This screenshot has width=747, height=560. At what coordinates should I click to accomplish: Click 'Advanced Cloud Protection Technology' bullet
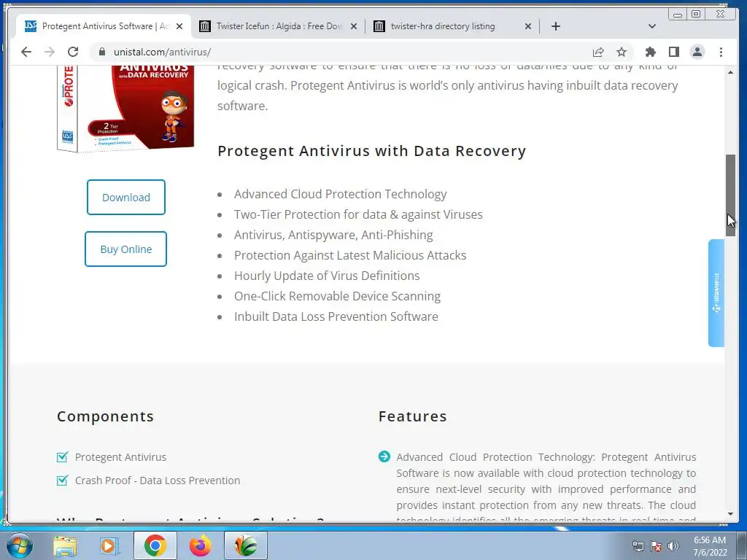coord(340,194)
